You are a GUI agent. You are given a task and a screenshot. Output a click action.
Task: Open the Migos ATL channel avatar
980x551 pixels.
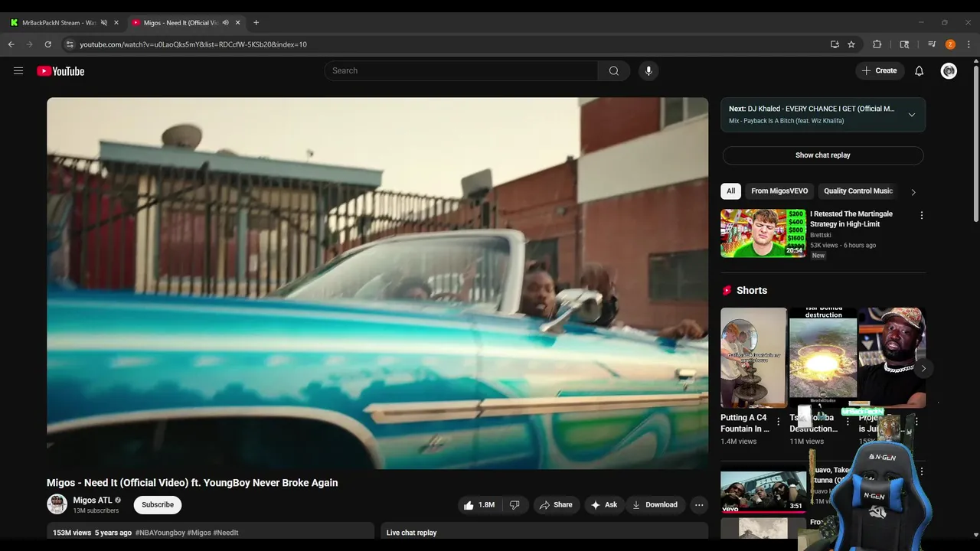(x=57, y=504)
